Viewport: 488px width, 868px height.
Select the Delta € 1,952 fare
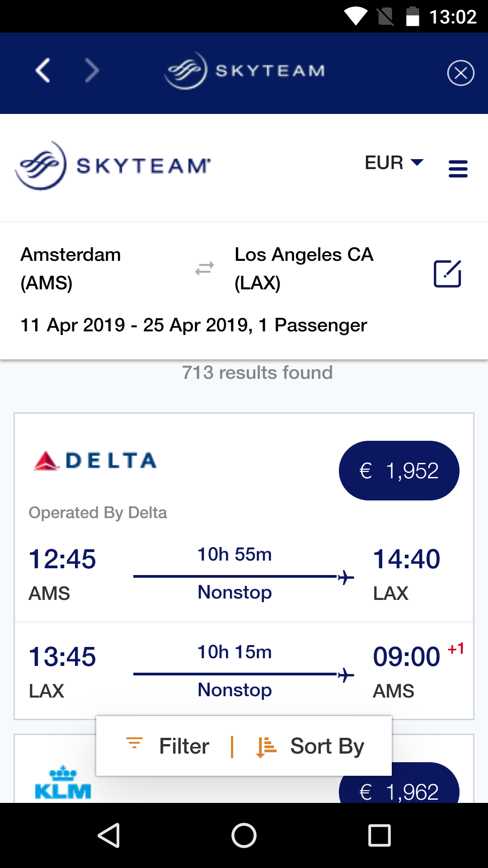[399, 471]
